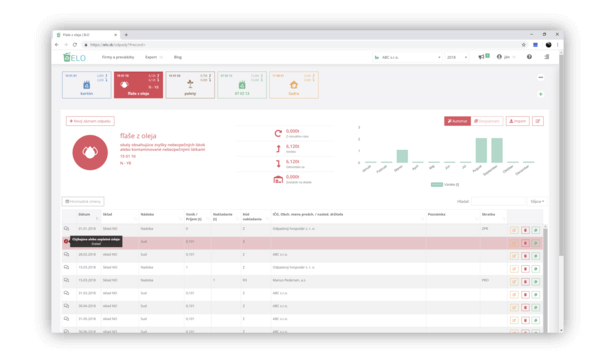Go to Firmy a prevádzky
Image resolution: width=615 pixels, height=363 pixels.
click(x=118, y=57)
